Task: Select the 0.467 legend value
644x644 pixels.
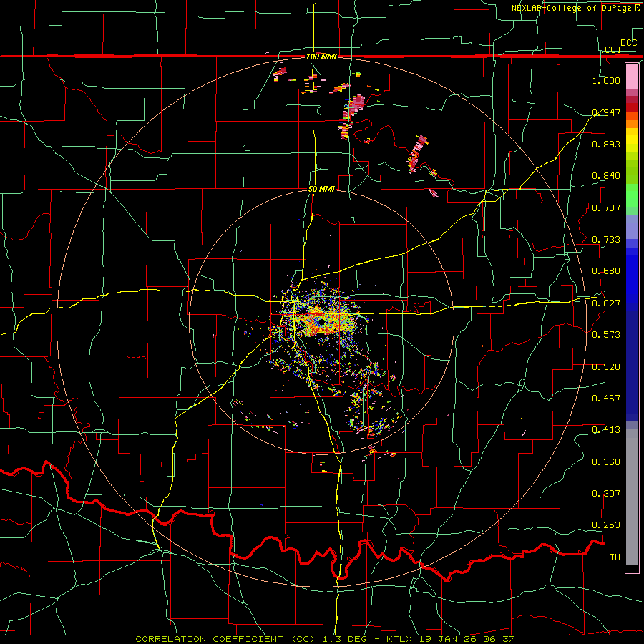Action: pyautogui.click(x=606, y=399)
